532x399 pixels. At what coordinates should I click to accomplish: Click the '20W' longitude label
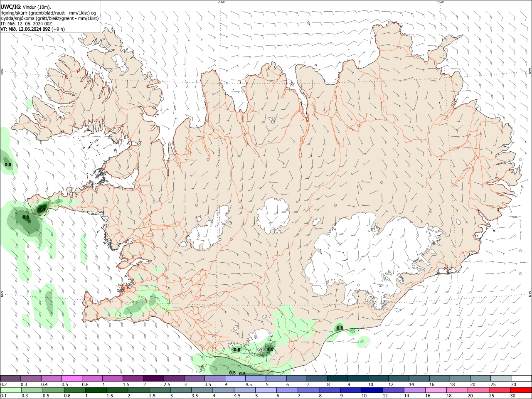(x=221, y=2)
